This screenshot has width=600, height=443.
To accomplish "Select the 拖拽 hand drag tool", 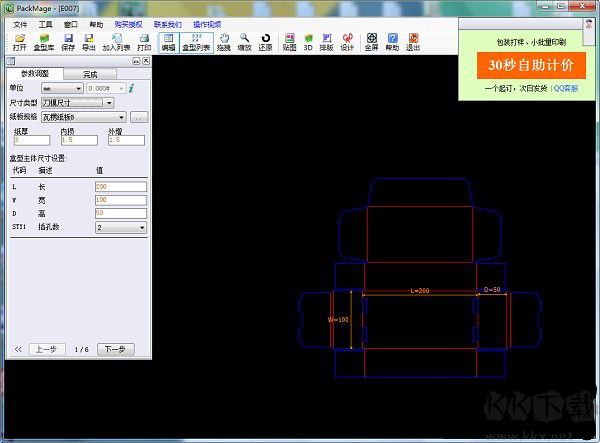I will tap(223, 41).
